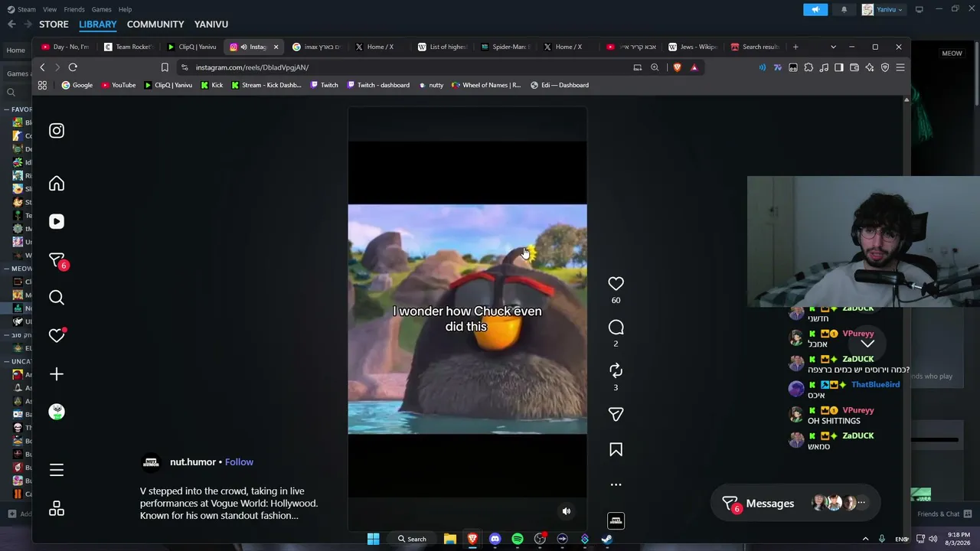
Task: Close the Instagram browser tab
Action: [276, 47]
